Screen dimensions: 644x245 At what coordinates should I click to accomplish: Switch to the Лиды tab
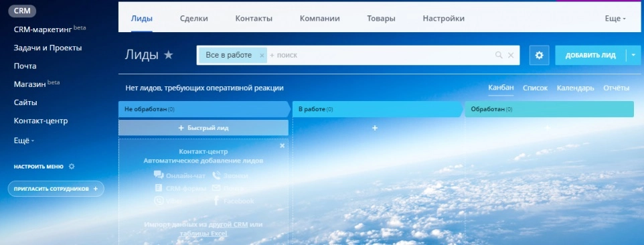[x=142, y=19]
